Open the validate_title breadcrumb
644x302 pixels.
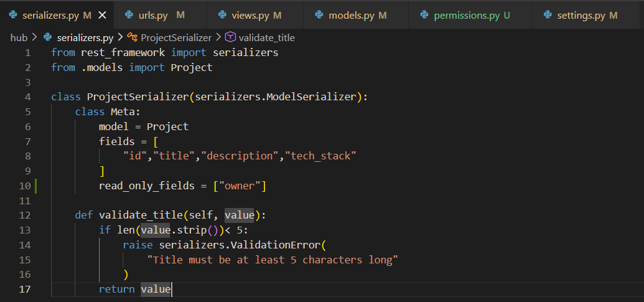pos(266,38)
